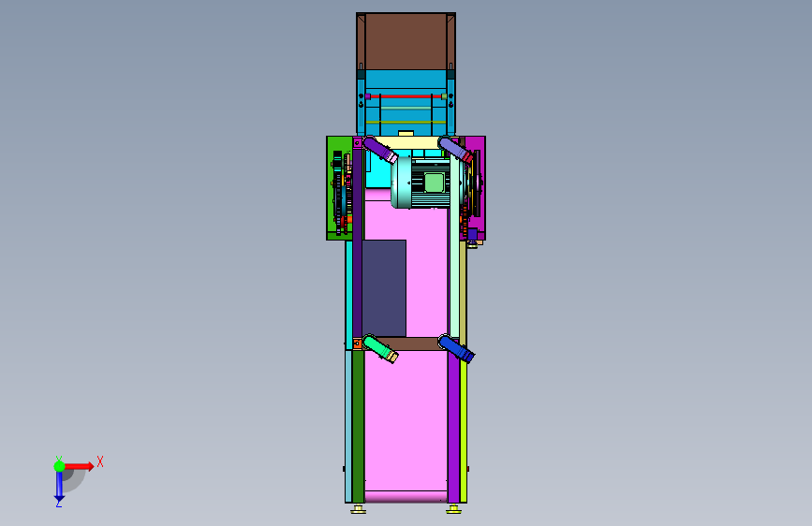Screen dimensions: 812x526
Task: Select the green lower-left angled handle
Action: [x=380, y=348]
